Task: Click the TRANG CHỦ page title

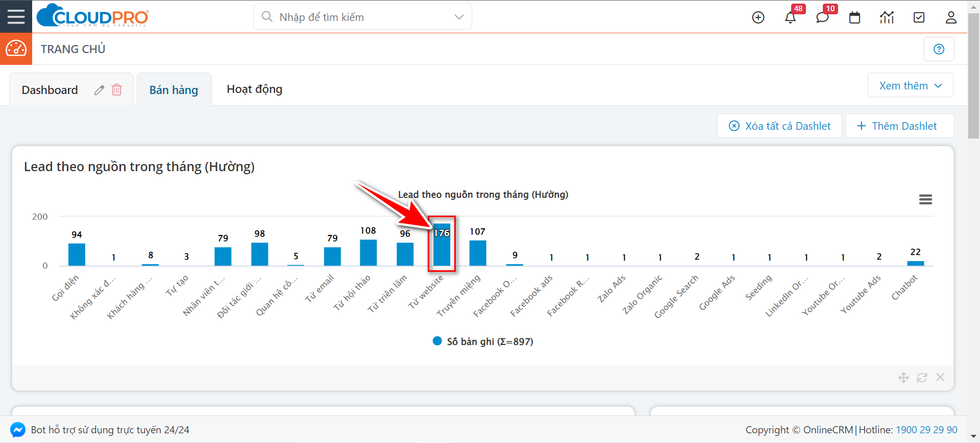Action: [x=73, y=49]
